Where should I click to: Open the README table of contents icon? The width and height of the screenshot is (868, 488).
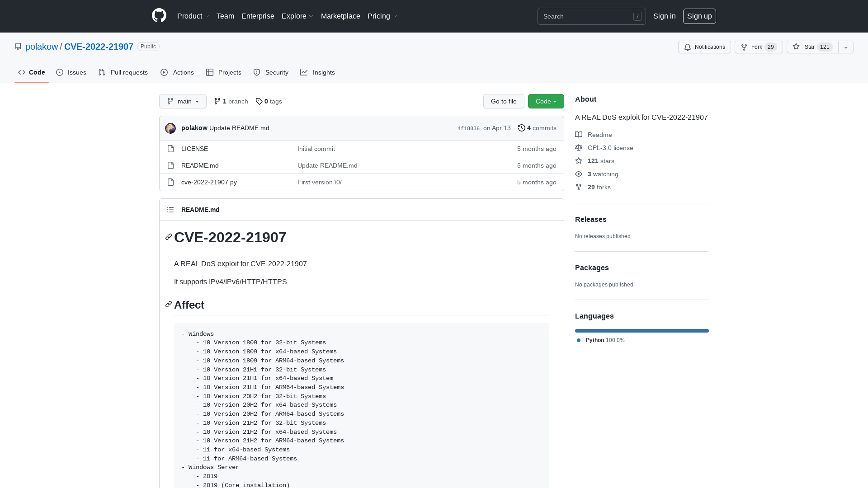tap(170, 210)
